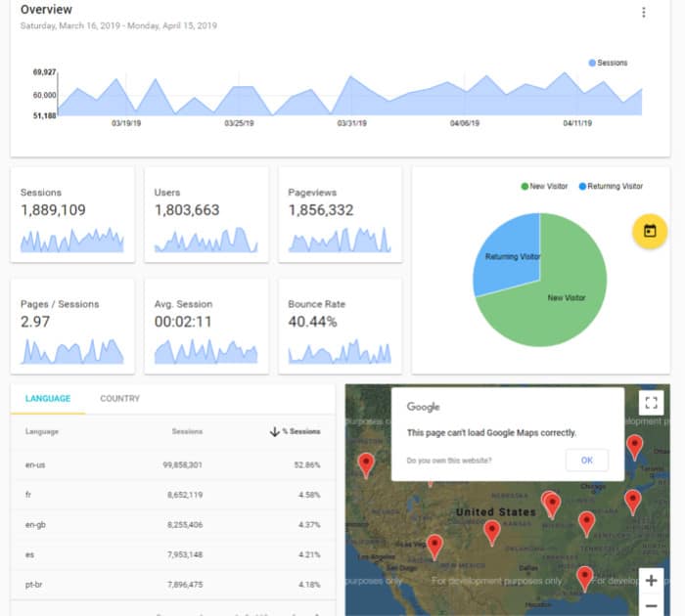Open the three-dot overview options menu
This screenshot has width=685, height=616.
pyautogui.click(x=643, y=13)
